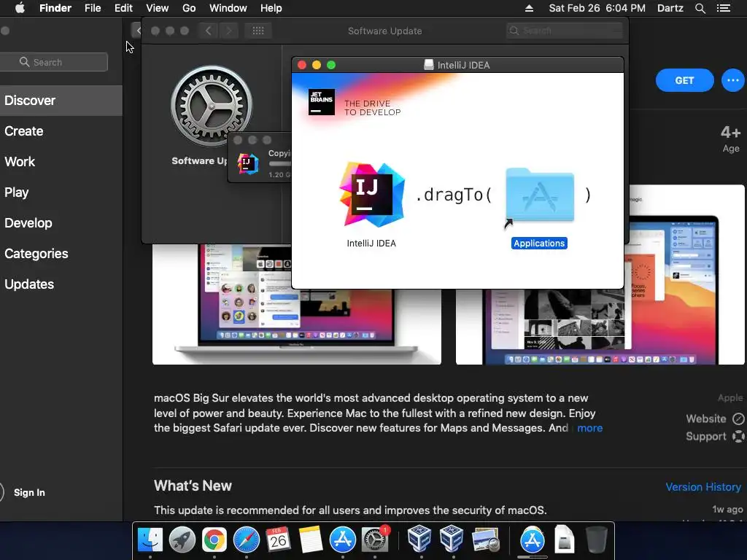The height and width of the screenshot is (560, 747).
Task: Click the copy progress bar in dialog
Action: [x=280, y=164]
